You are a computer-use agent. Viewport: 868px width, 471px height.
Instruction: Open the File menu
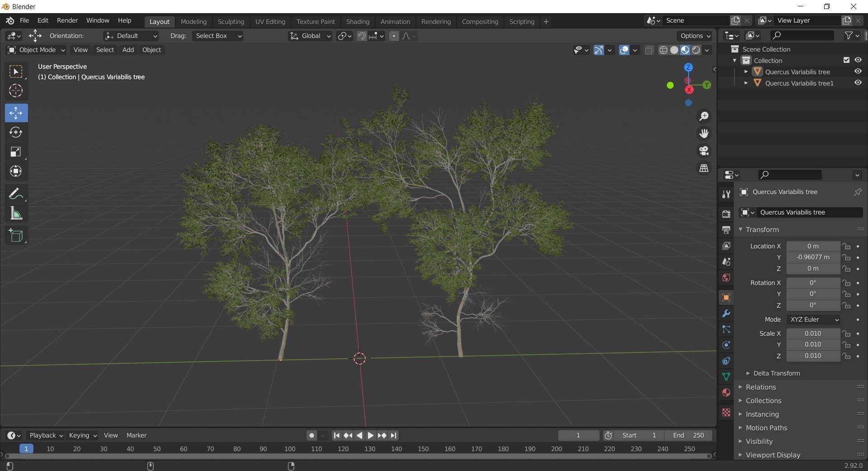coord(24,20)
